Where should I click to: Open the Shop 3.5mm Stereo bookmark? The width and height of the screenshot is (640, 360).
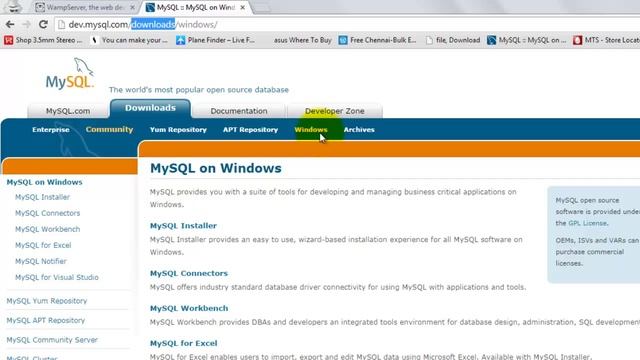[43, 40]
